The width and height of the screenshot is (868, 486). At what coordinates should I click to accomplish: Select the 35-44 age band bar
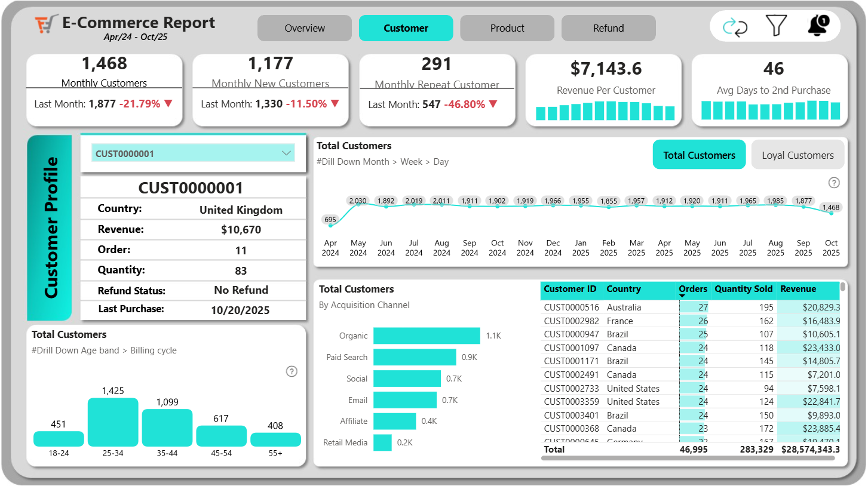167,427
